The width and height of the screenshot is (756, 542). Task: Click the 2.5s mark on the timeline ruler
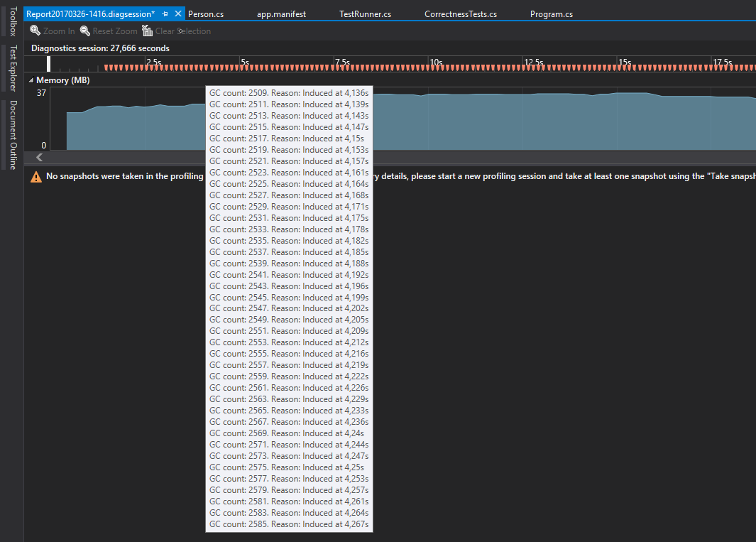click(x=154, y=62)
